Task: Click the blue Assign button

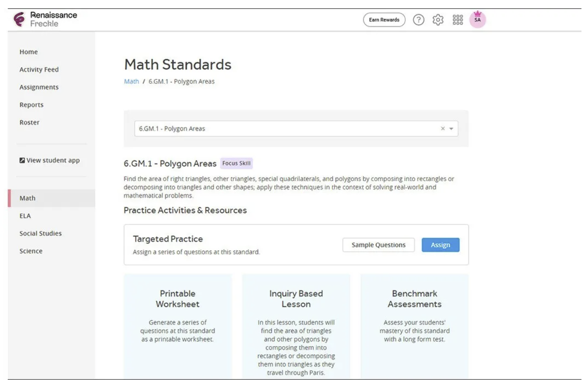Action: pos(441,245)
